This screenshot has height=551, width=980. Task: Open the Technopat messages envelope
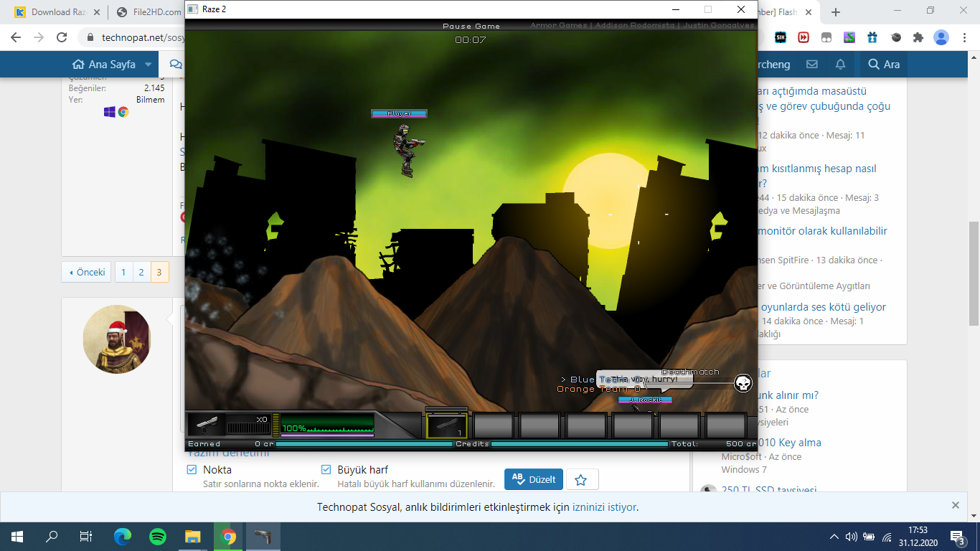[x=812, y=64]
